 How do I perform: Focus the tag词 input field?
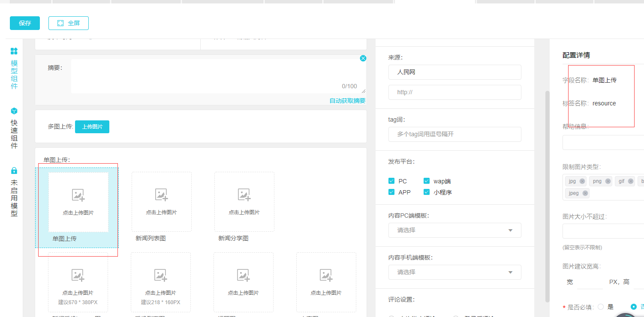tap(454, 134)
